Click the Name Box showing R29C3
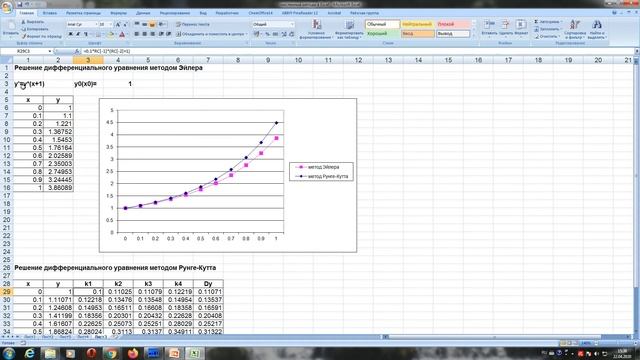 click(27, 51)
